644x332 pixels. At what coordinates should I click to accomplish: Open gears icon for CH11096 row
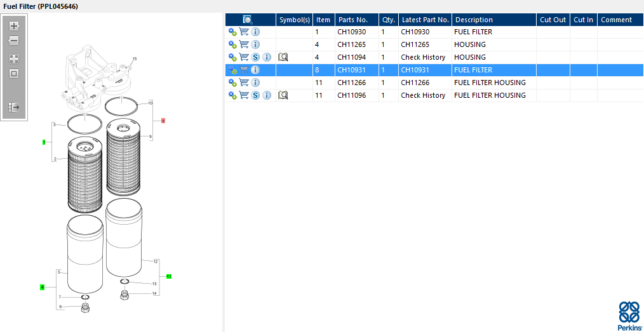pyautogui.click(x=232, y=96)
